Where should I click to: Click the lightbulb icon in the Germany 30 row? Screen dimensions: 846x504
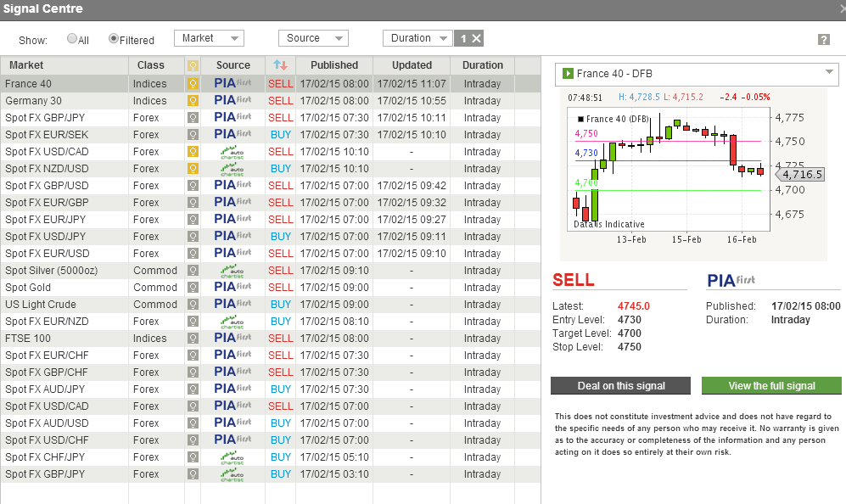(193, 101)
